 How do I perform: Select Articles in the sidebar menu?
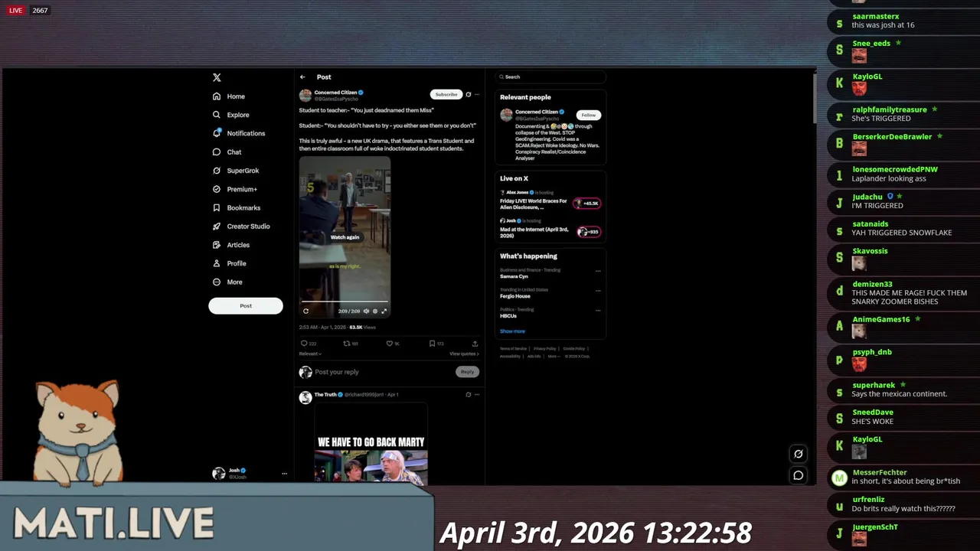coord(238,245)
